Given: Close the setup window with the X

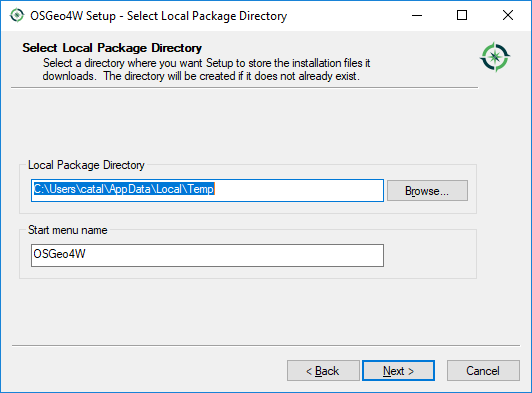Looking at the screenshot, I should point(508,15).
